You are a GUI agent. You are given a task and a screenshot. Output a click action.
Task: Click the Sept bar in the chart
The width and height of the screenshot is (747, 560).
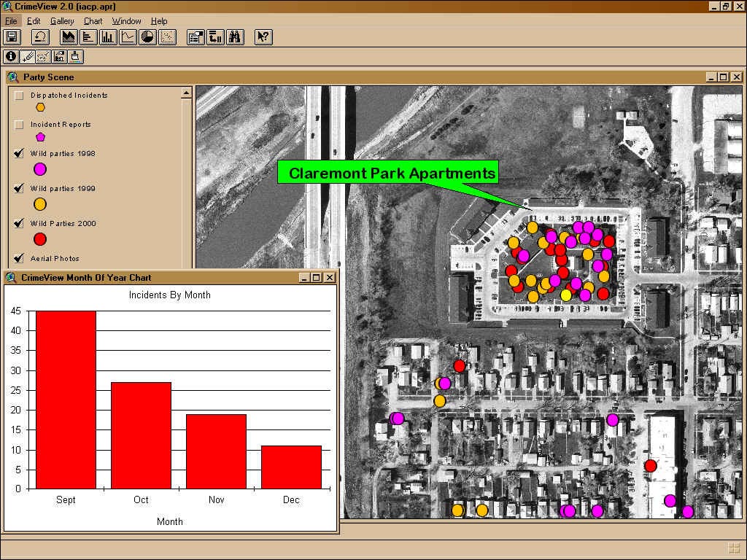coord(66,400)
